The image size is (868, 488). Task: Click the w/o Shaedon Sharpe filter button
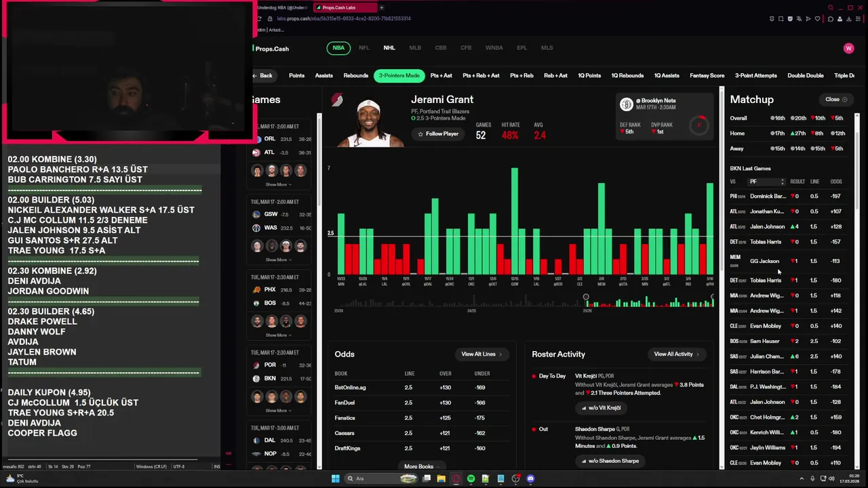(x=610, y=461)
